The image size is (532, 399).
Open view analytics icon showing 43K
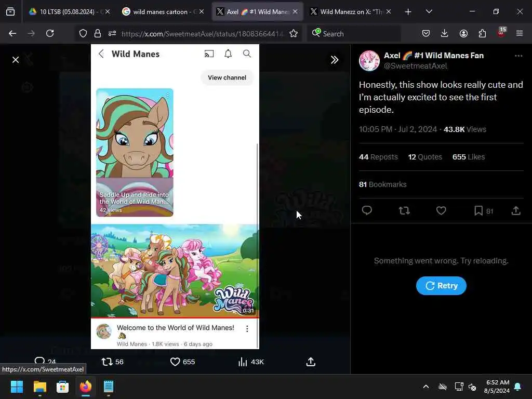click(x=243, y=362)
